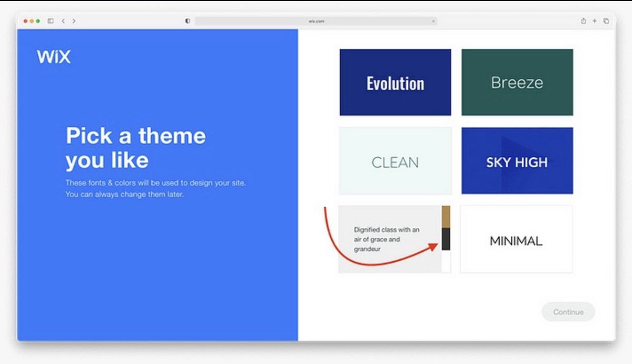Screen dimensions: 632x364
Task: Maximize the browser window with the green button
Action: 38,21
